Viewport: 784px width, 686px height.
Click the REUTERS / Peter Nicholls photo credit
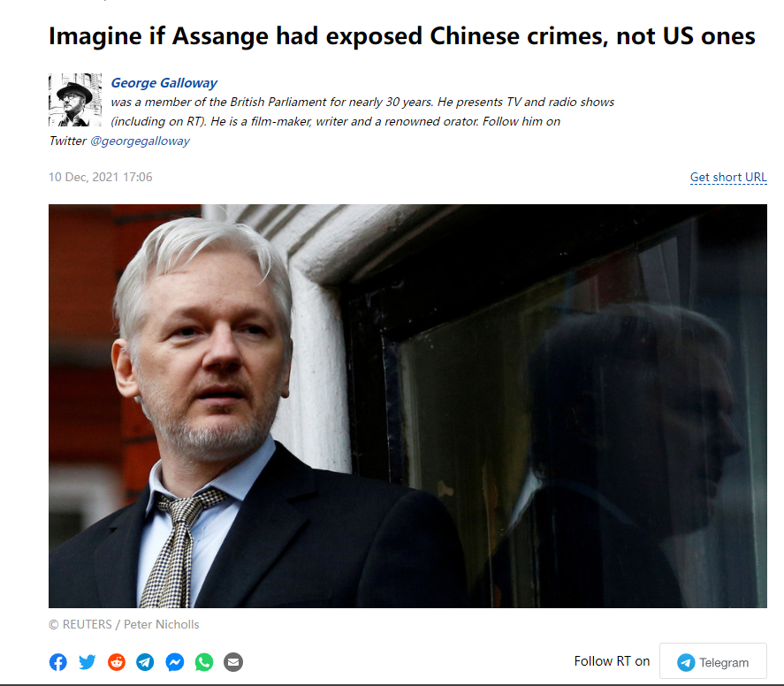[x=124, y=624]
